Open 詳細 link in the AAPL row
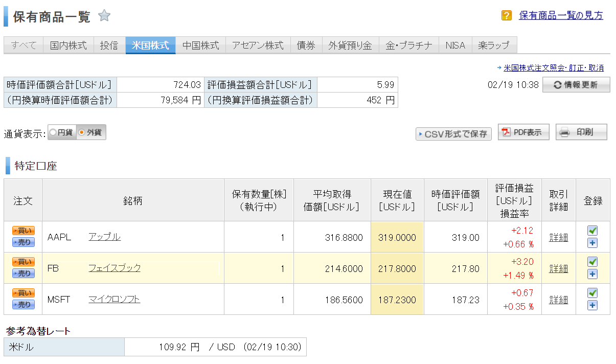The width and height of the screenshot is (616, 364). coord(558,237)
